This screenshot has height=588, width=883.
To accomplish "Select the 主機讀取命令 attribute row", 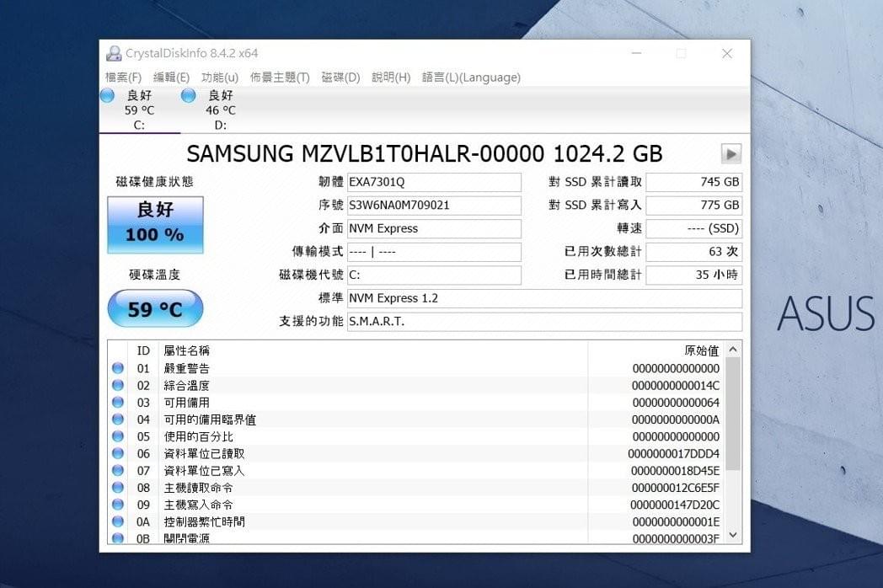I will pyautogui.click(x=415, y=488).
